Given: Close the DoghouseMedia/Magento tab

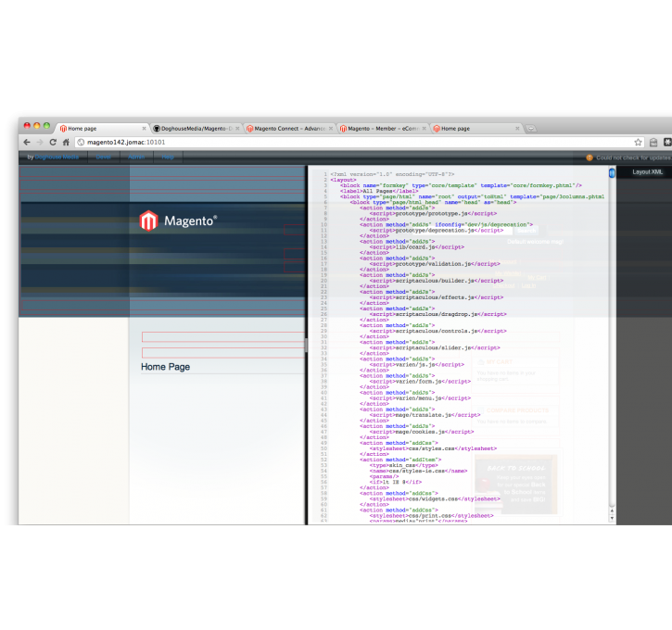Looking at the screenshot, I should [237, 129].
